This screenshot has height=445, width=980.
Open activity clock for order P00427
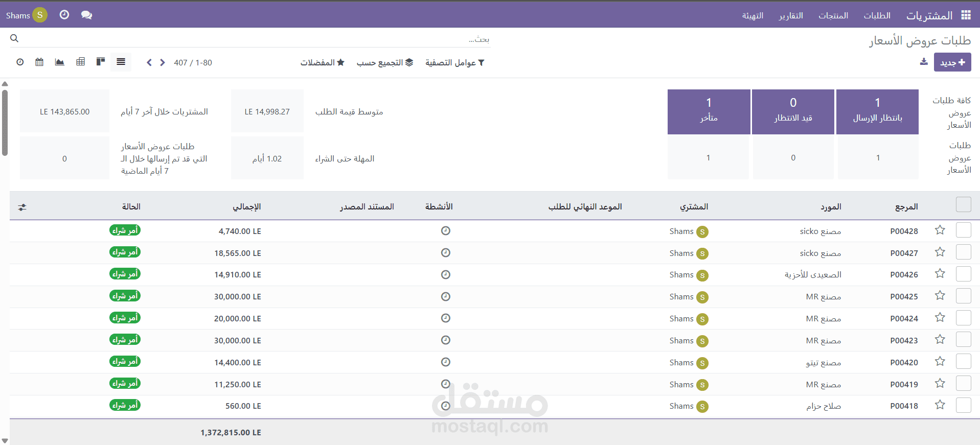[446, 253]
